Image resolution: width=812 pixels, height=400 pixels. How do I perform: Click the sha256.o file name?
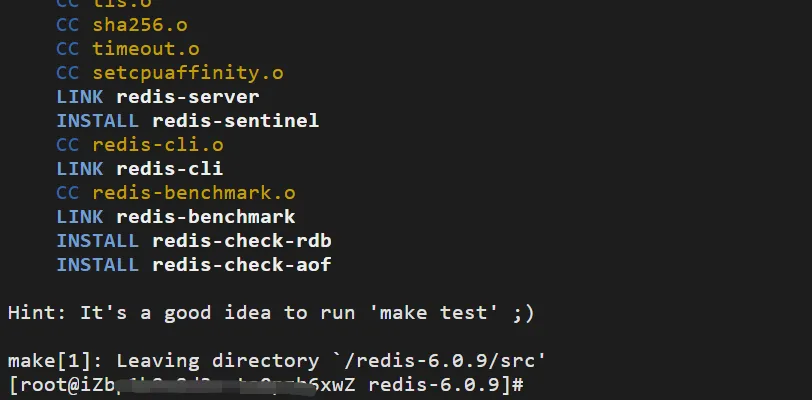click(140, 25)
